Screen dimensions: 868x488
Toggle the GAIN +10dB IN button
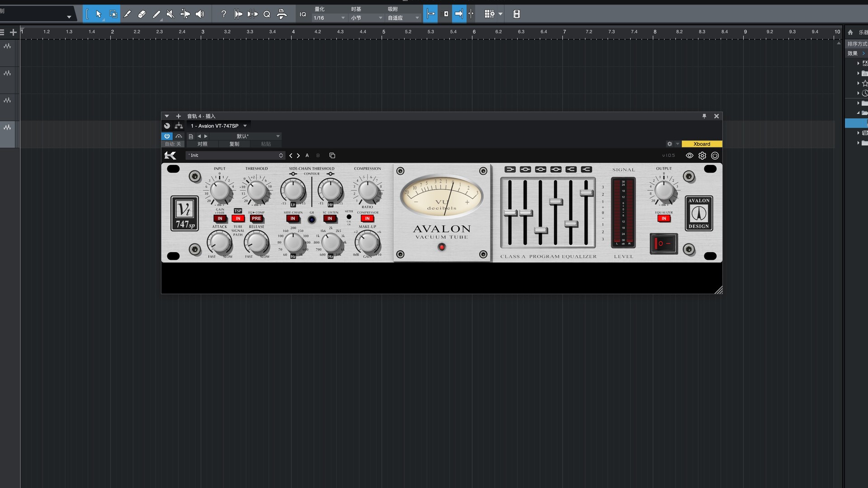point(220,218)
